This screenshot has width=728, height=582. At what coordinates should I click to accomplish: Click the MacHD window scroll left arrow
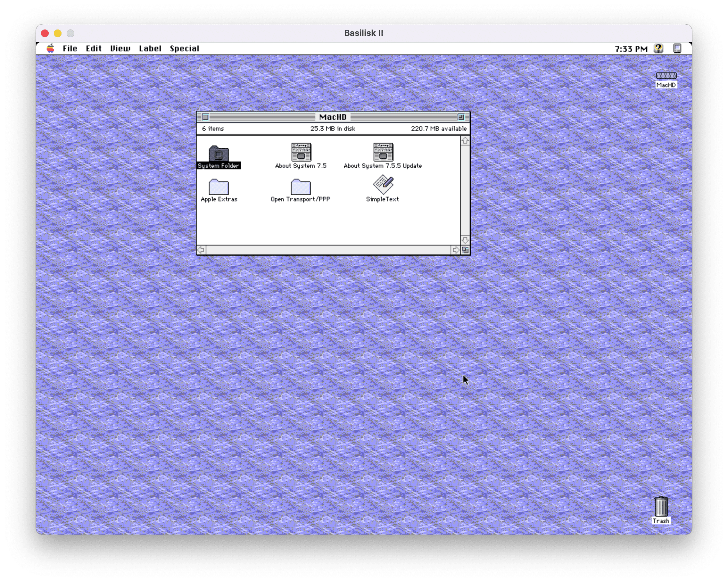pos(201,250)
